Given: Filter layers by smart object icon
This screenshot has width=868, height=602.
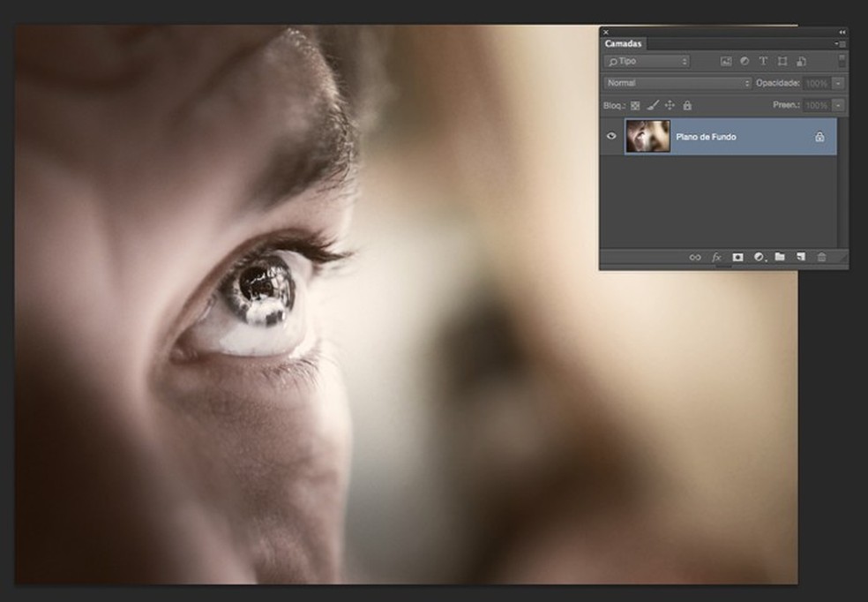Looking at the screenshot, I should [x=801, y=62].
